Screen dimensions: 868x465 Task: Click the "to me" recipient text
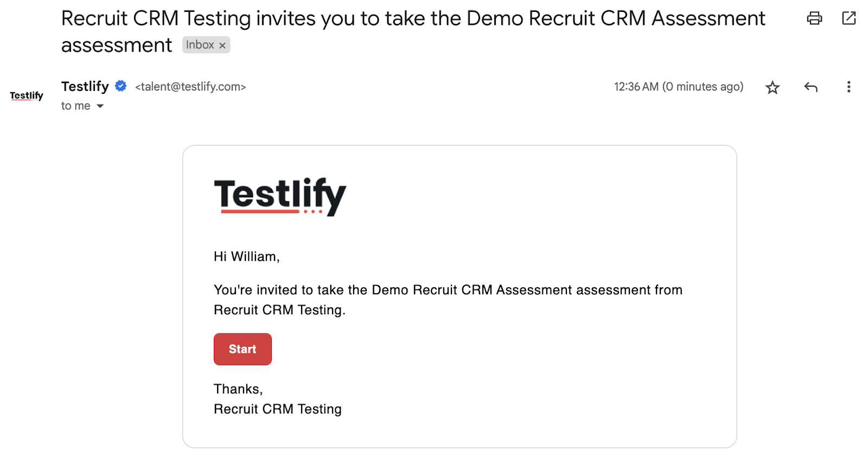pyautogui.click(x=76, y=106)
